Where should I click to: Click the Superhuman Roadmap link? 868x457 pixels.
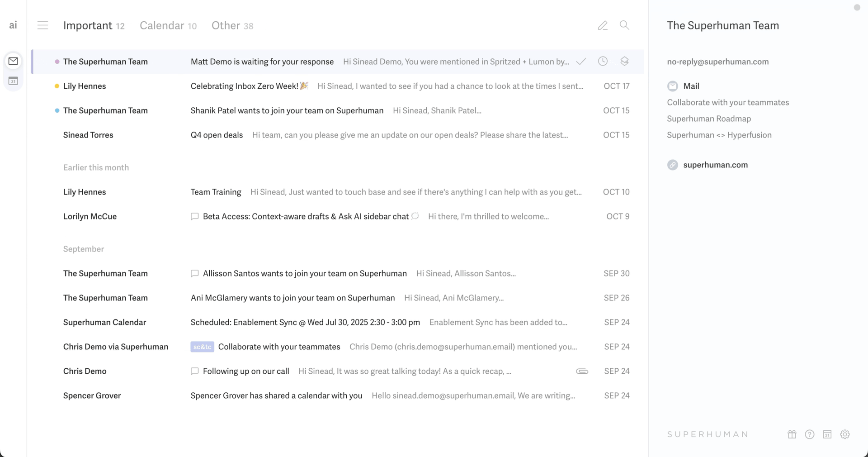[x=708, y=119]
